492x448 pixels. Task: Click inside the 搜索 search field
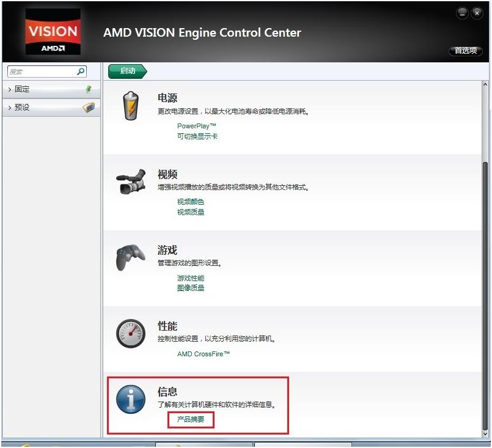tap(40, 72)
